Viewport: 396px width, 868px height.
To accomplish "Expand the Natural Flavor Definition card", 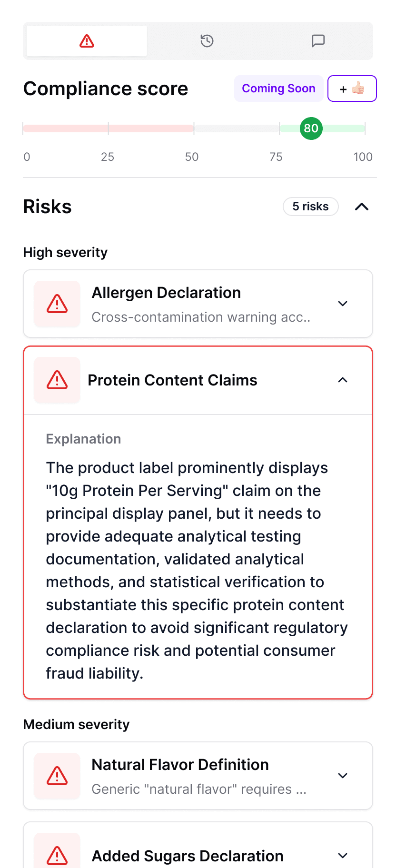I will tap(343, 776).
